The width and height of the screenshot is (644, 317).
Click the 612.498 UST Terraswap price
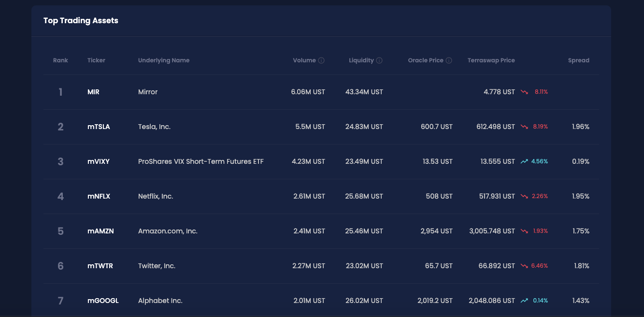(496, 127)
